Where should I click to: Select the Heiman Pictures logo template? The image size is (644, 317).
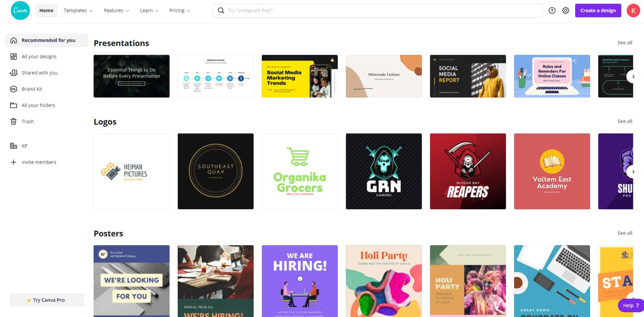tap(132, 171)
